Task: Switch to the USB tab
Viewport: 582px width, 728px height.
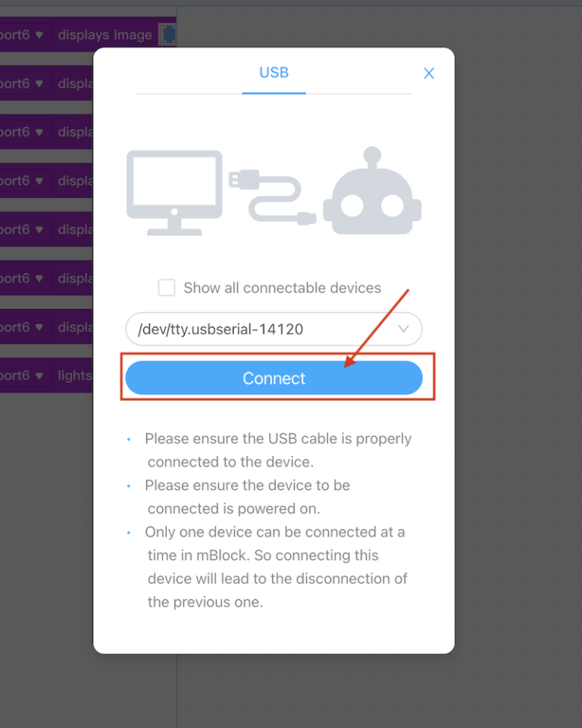Action: click(x=274, y=73)
